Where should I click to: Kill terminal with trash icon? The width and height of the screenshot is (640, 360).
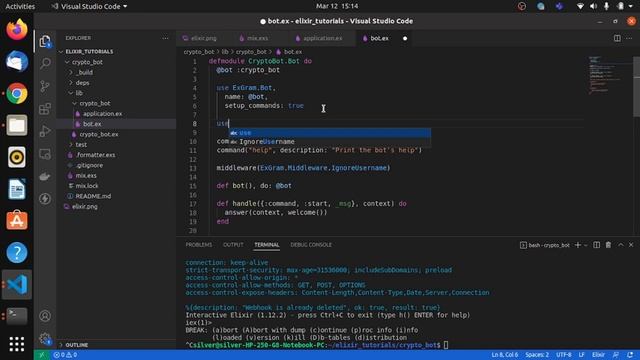coord(608,245)
